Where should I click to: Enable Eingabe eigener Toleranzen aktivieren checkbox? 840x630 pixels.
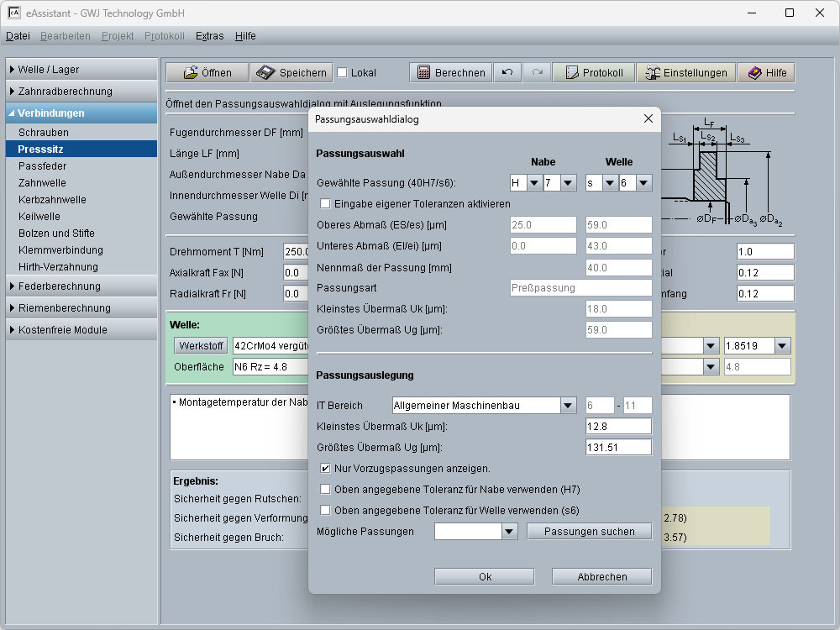pos(325,203)
